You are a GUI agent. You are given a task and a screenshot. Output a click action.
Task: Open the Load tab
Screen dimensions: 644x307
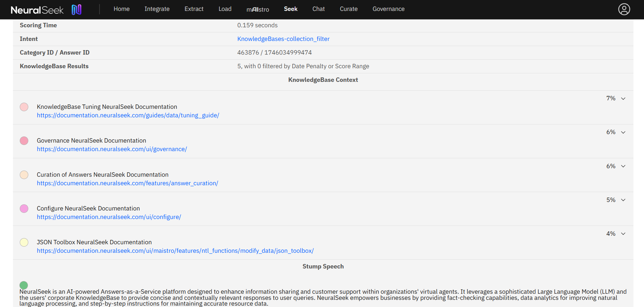[225, 9]
